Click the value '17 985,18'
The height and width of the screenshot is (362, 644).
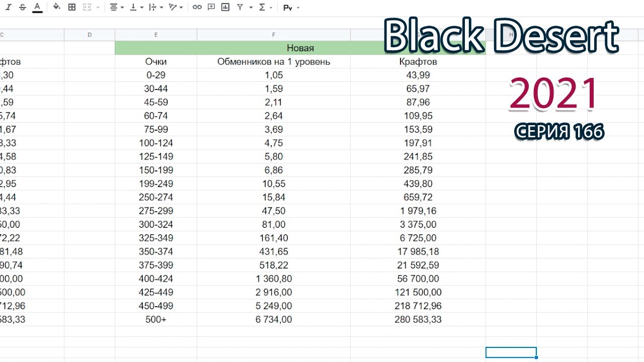click(418, 251)
